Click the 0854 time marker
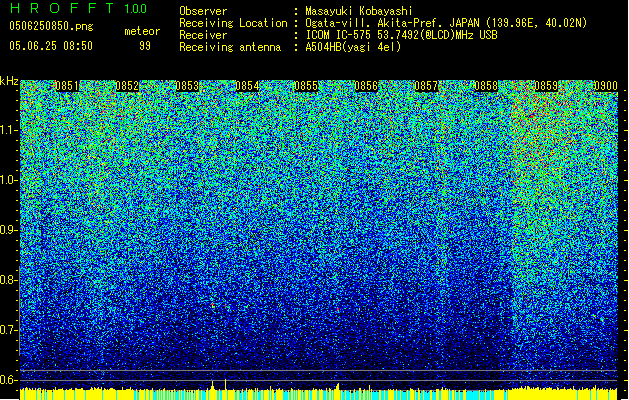629x400 pixels. click(x=247, y=86)
